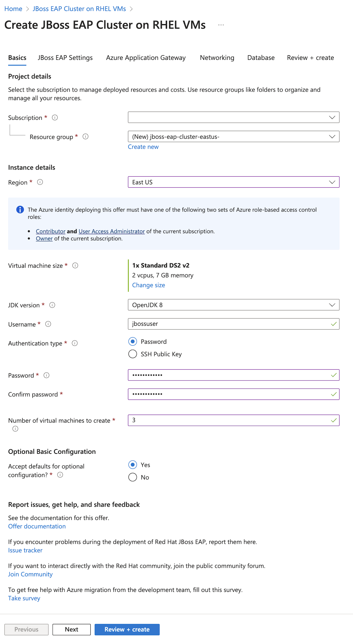Select Password as the authentication type
The width and height of the screenshot is (353, 644).
[133, 341]
